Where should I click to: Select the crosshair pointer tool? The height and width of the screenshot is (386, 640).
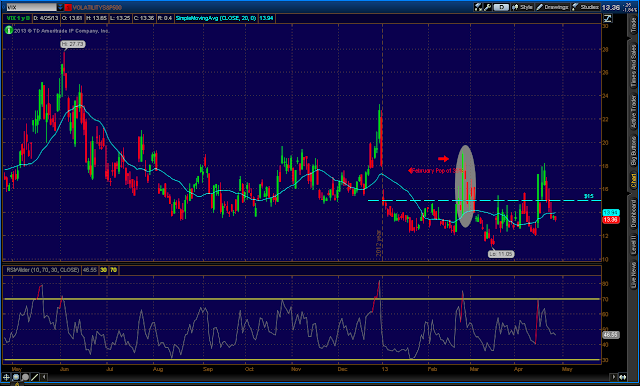coord(7,377)
